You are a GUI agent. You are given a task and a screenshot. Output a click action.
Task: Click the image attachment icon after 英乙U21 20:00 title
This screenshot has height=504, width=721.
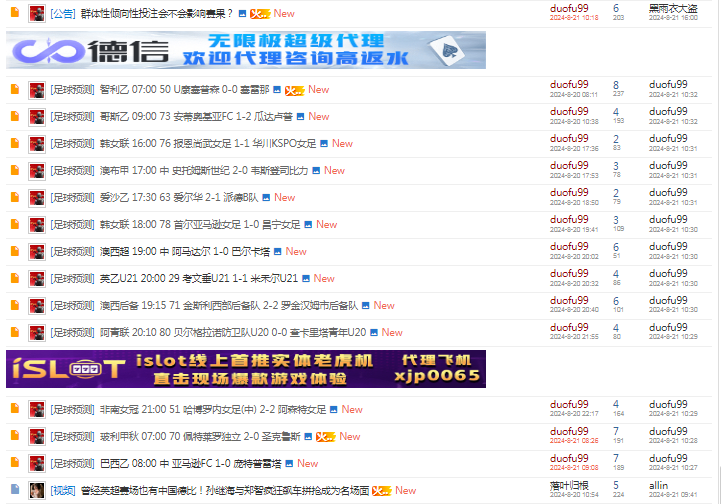click(306, 279)
